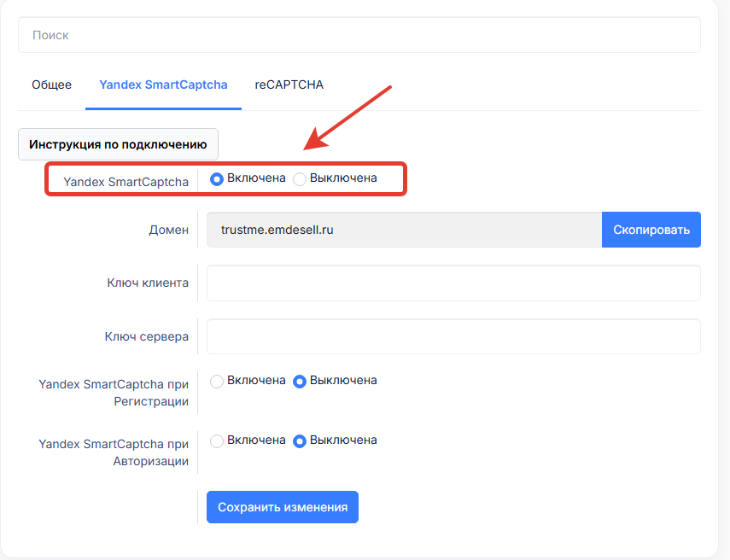The image size is (730, 560).
Task: Focus the Ключ клиента input box
Action: (453, 283)
